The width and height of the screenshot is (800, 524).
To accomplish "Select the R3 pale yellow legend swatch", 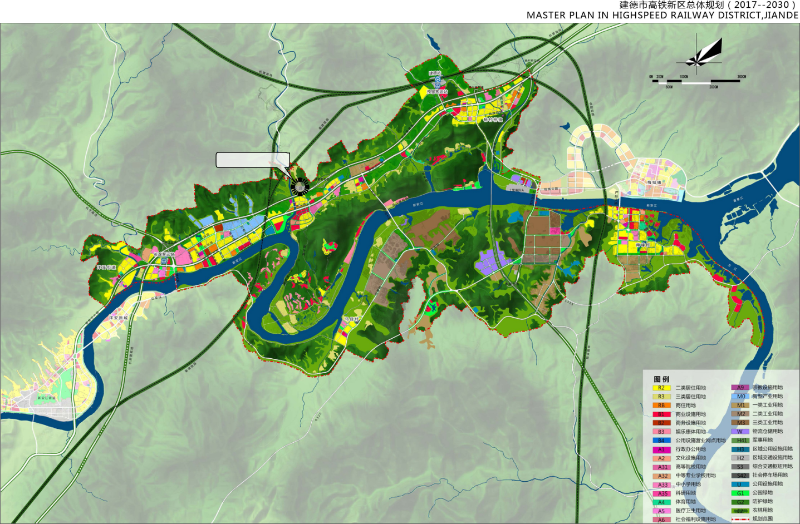I will (661, 396).
